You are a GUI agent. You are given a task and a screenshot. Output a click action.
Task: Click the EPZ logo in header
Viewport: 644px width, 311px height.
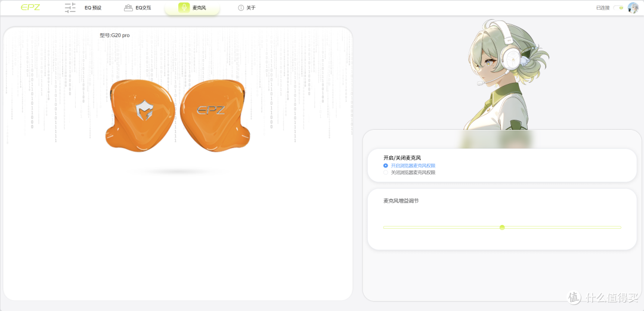(30, 7)
